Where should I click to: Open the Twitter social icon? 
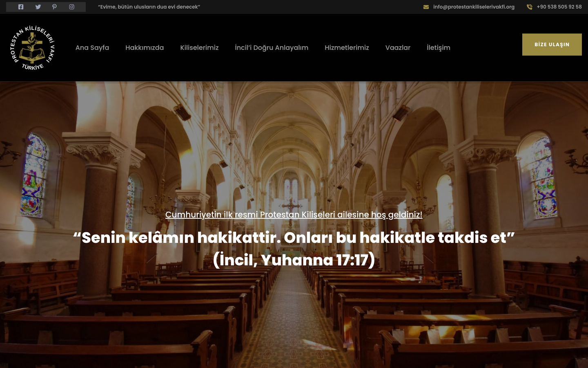click(38, 7)
